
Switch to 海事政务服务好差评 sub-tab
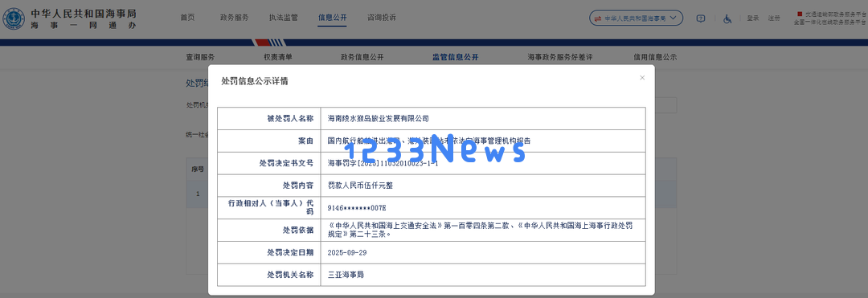pyautogui.click(x=560, y=57)
